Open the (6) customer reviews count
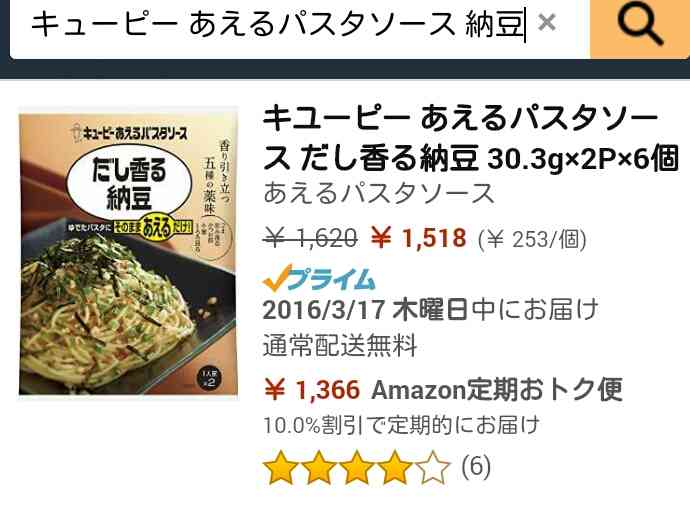Screen dimensions: 690x515 [476, 466]
